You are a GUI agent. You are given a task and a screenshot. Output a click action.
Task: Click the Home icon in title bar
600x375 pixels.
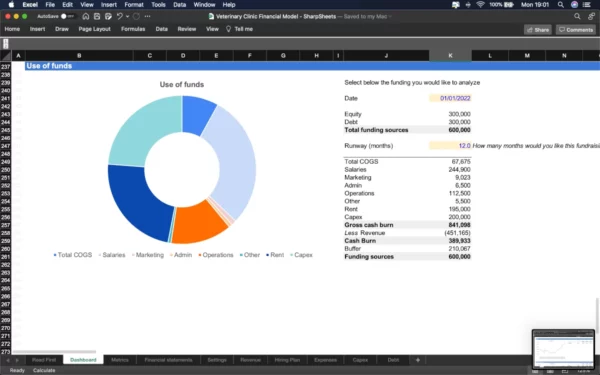[86, 16]
